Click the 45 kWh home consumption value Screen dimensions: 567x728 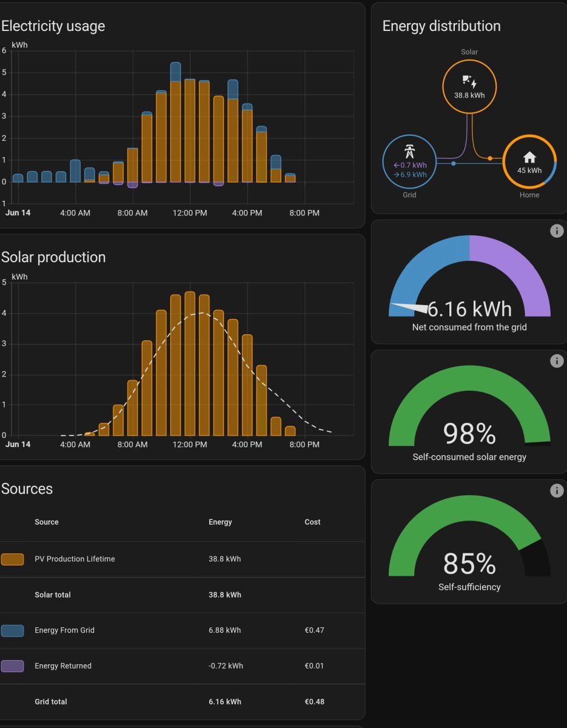[x=529, y=170]
